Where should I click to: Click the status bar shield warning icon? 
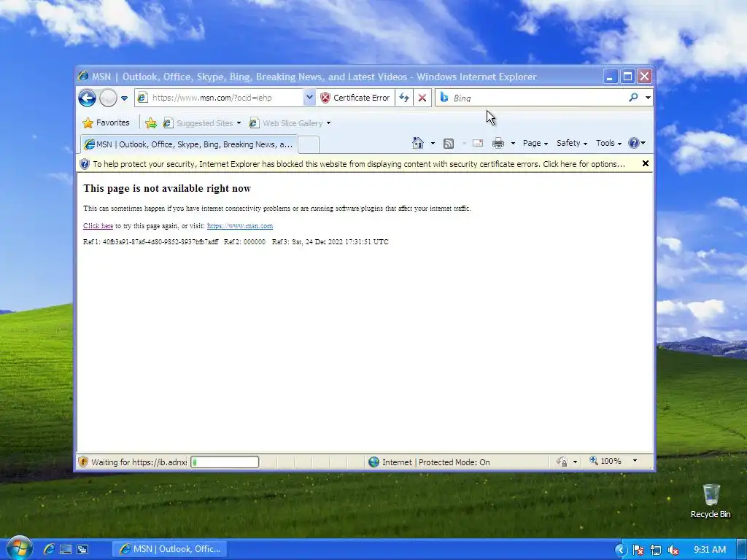click(x=83, y=462)
